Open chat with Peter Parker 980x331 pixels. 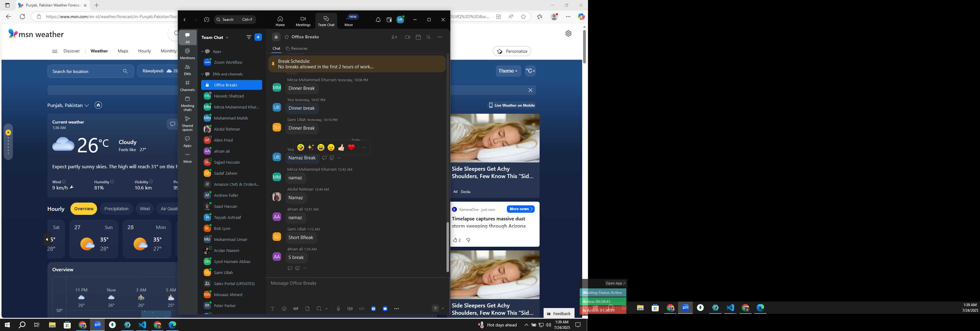[x=231, y=306]
